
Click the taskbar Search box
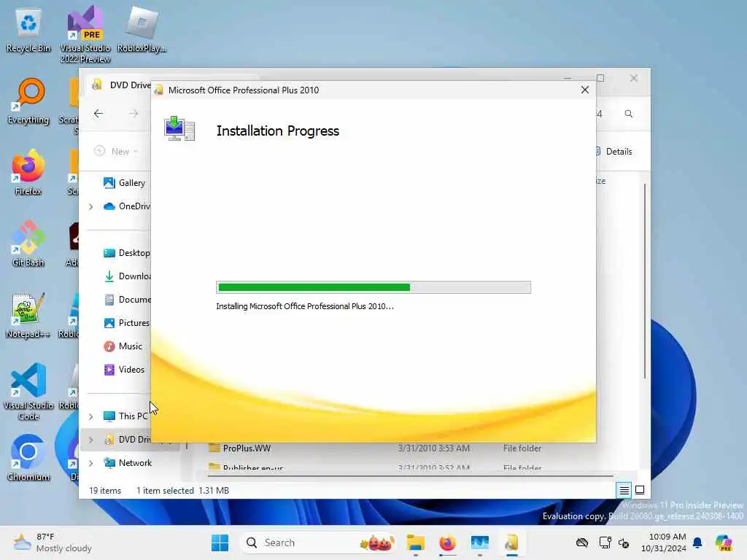click(x=318, y=542)
